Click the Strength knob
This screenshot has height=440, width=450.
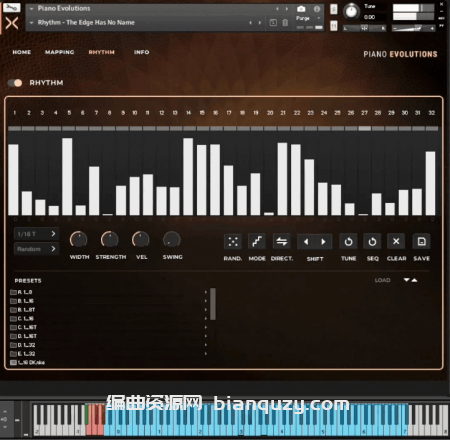point(110,240)
